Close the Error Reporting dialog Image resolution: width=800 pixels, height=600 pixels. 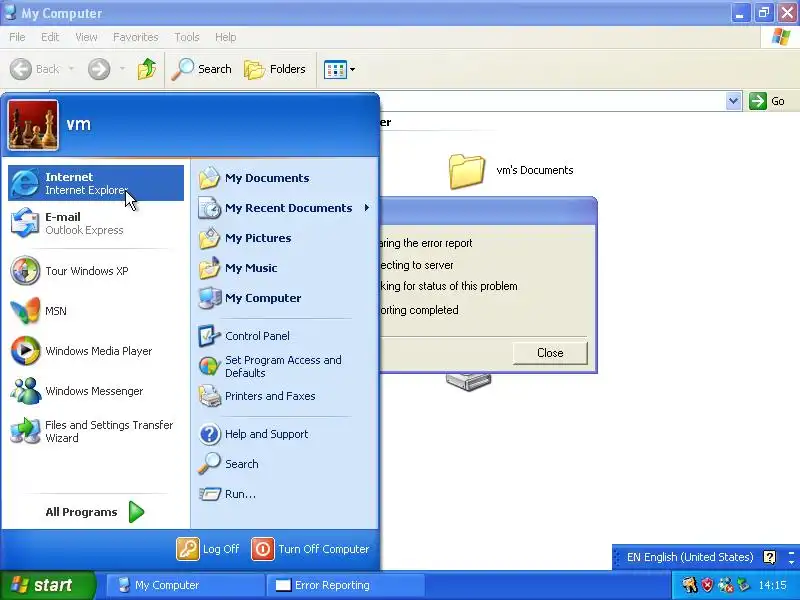click(550, 353)
